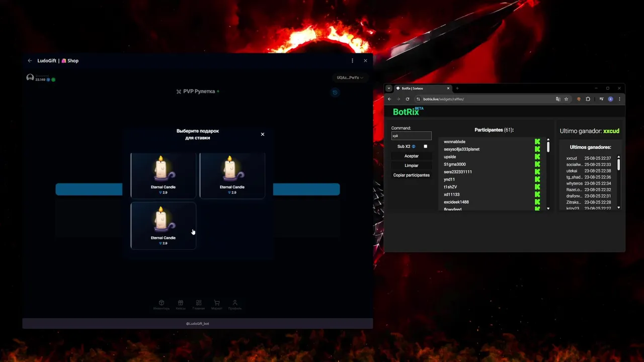Enable the Sub X2 checkbox
This screenshot has height=362, width=644.
pyautogui.click(x=425, y=146)
